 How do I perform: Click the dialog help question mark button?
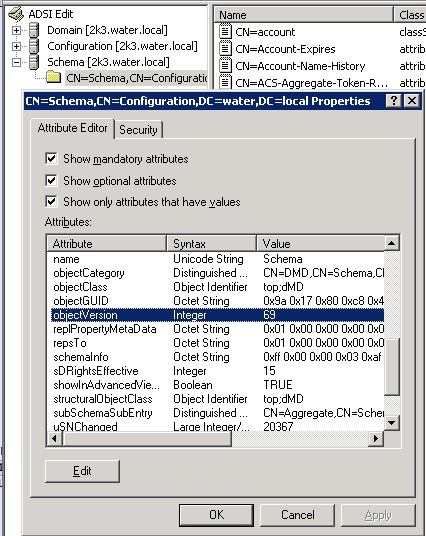coord(394,101)
